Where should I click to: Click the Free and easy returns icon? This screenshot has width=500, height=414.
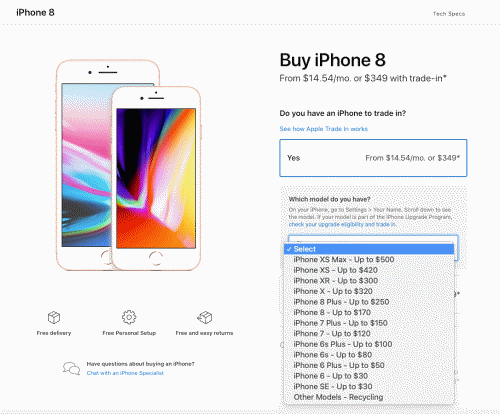point(204,317)
